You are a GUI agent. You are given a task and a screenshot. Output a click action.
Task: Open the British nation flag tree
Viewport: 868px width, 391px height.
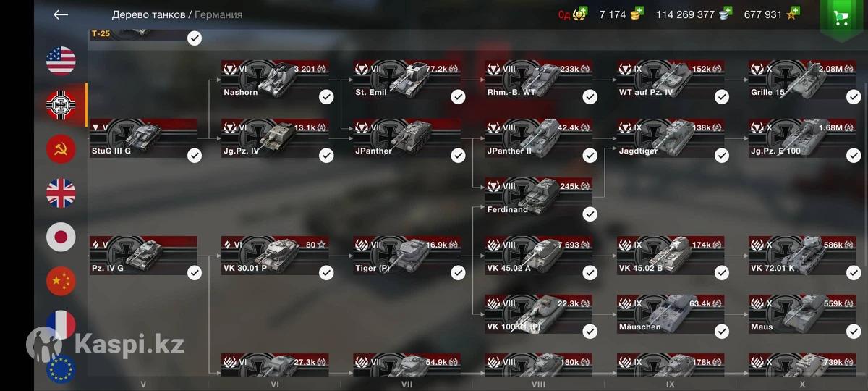click(61, 193)
